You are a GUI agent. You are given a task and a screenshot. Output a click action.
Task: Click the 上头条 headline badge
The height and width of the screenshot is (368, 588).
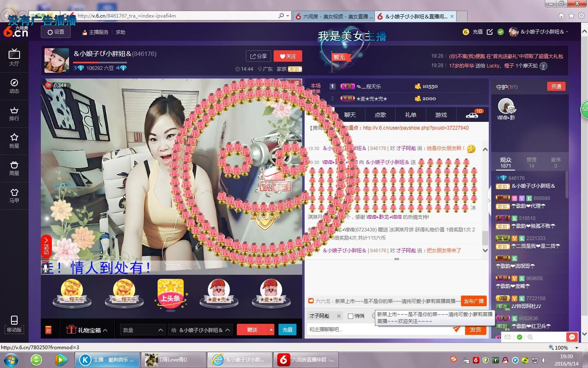tap(170, 294)
